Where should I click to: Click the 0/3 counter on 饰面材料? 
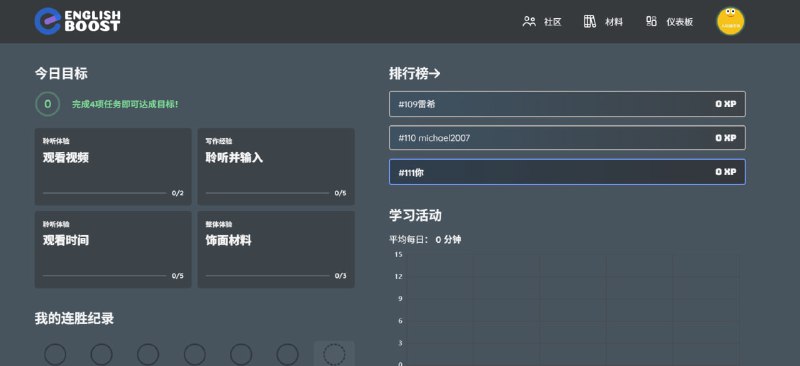[x=340, y=276]
